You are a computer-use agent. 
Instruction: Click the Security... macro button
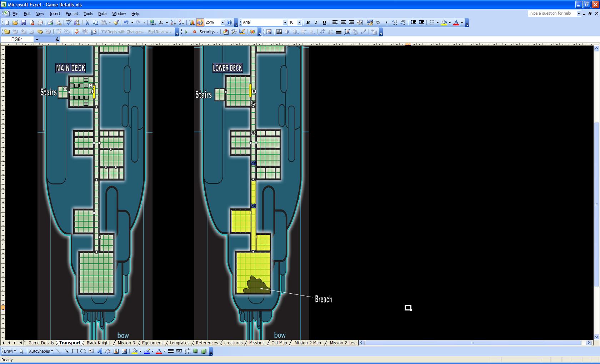pos(209,32)
